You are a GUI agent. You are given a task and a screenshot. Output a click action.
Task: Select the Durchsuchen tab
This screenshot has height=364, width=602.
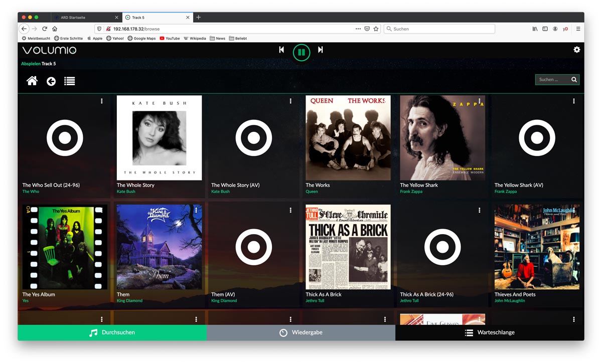pos(112,332)
